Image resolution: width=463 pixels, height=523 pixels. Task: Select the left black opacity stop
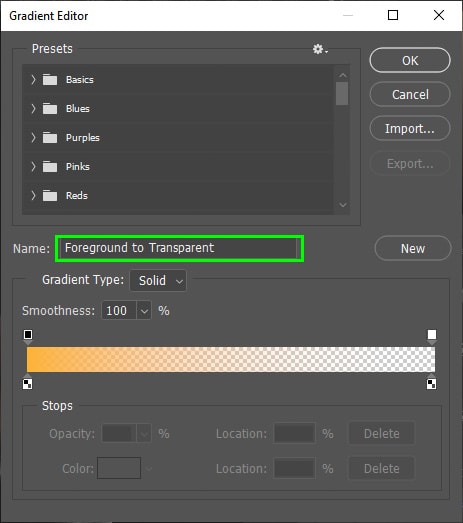[x=28, y=336]
